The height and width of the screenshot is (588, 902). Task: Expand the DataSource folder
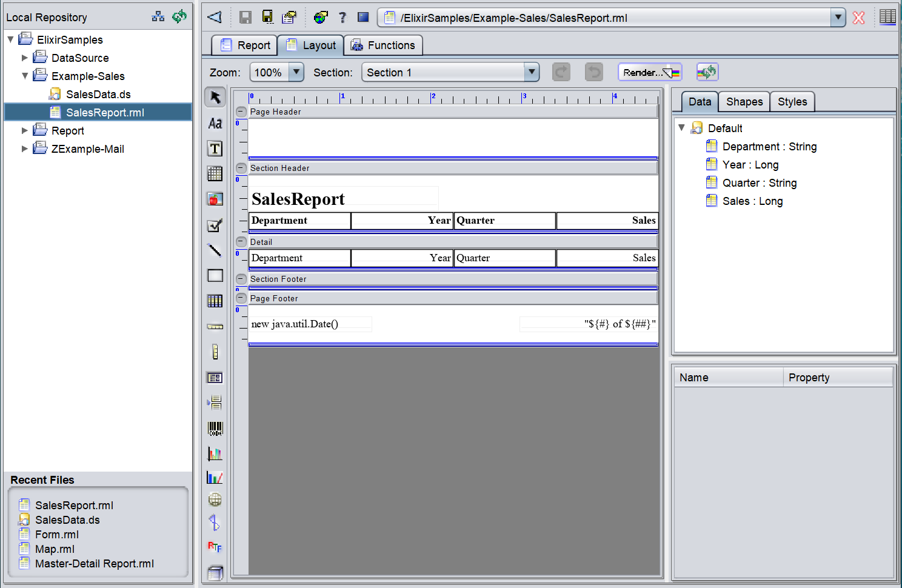(25, 58)
